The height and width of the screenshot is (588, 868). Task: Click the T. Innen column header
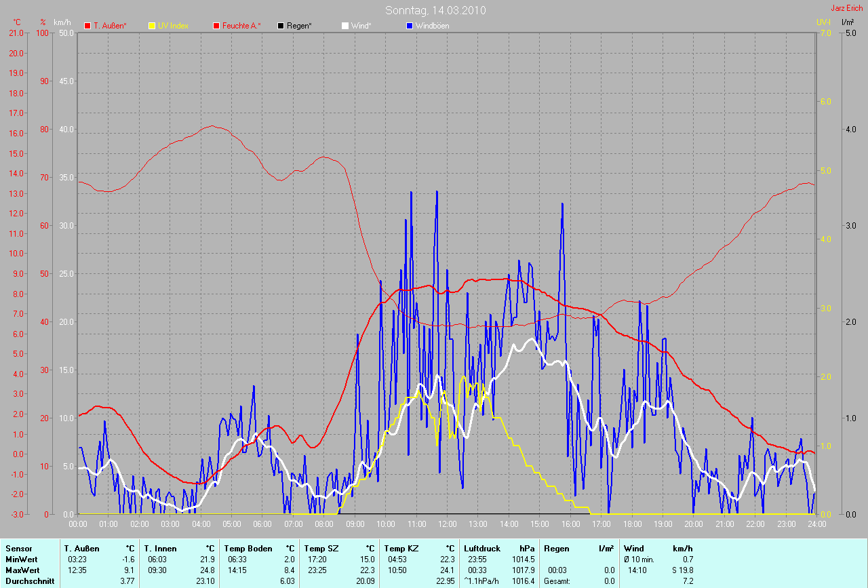point(160,548)
